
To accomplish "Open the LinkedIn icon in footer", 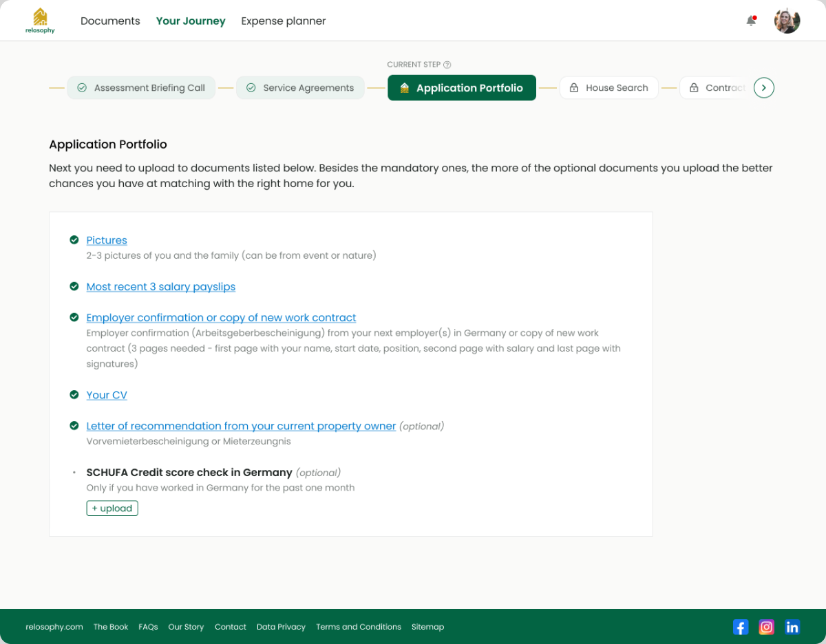I will click(792, 627).
